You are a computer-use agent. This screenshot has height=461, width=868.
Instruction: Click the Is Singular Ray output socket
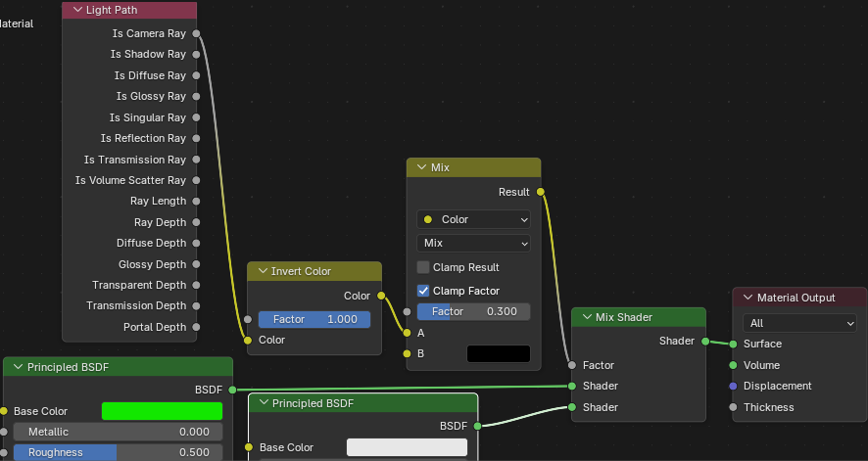coord(196,117)
